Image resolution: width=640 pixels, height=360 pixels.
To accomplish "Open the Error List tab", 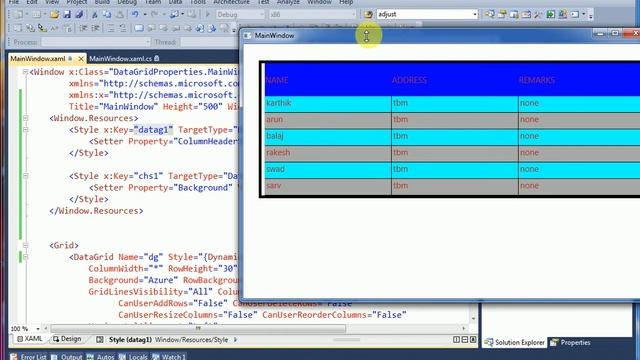I will coord(29,357).
